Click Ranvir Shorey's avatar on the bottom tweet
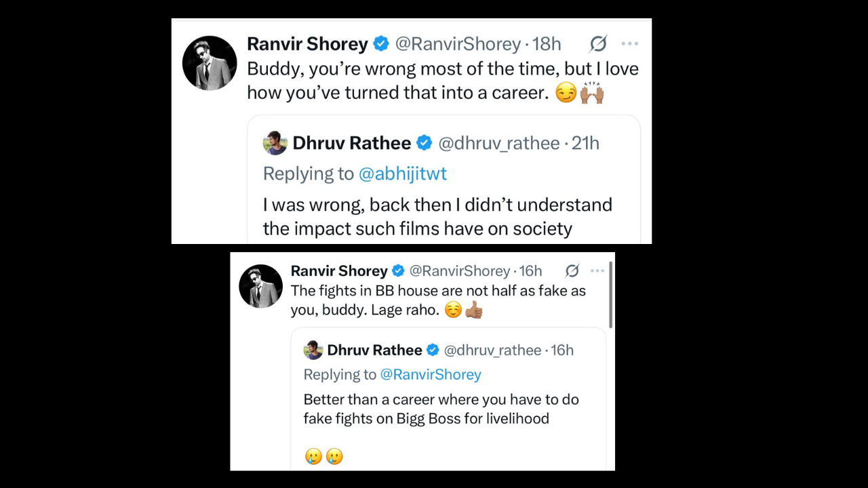 260,285
